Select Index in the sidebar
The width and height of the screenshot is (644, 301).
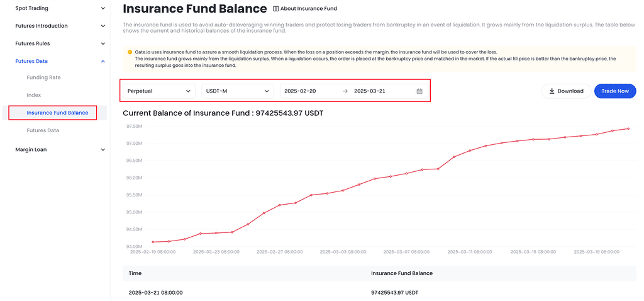click(x=34, y=95)
